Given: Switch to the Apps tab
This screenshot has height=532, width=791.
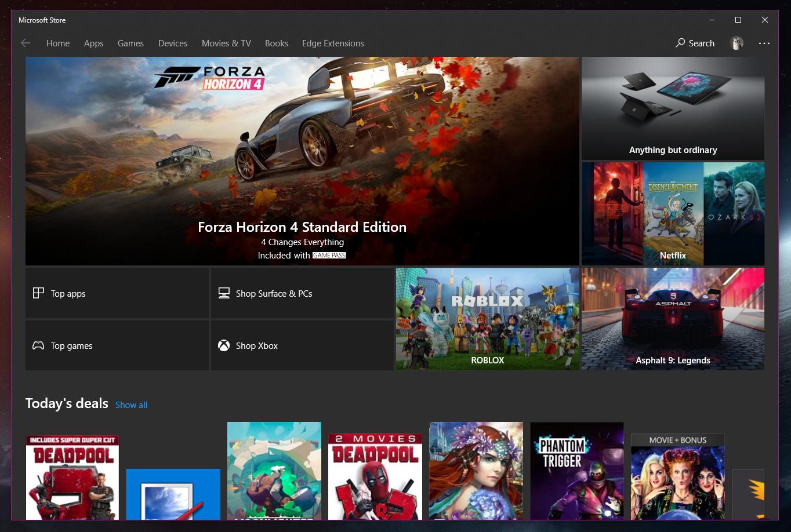Looking at the screenshot, I should click(x=93, y=43).
